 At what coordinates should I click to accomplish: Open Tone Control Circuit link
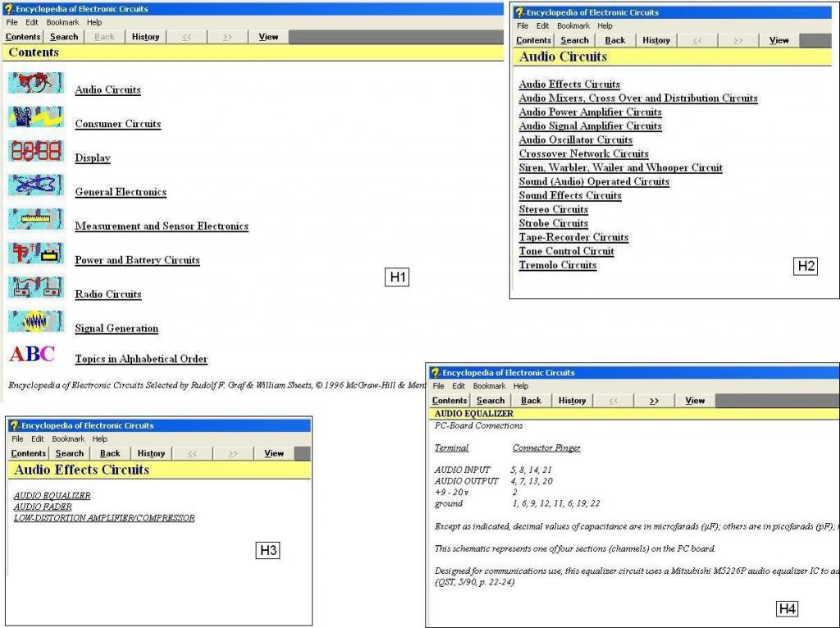(567, 251)
